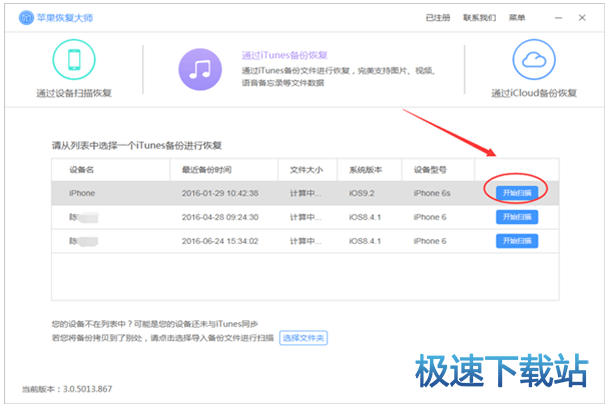Select the device scan recovery phone icon
The width and height of the screenshot is (609, 408).
[74, 60]
